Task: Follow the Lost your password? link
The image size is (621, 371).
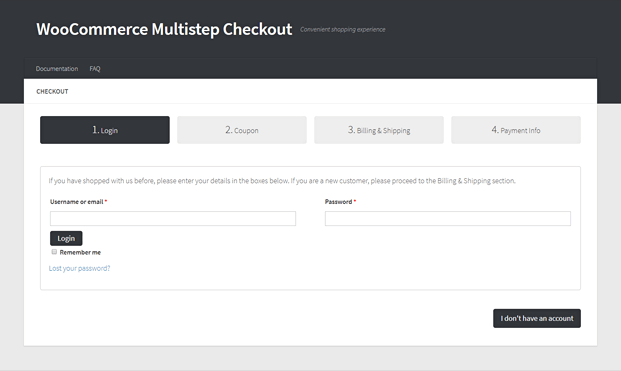Action: (79, 268)
